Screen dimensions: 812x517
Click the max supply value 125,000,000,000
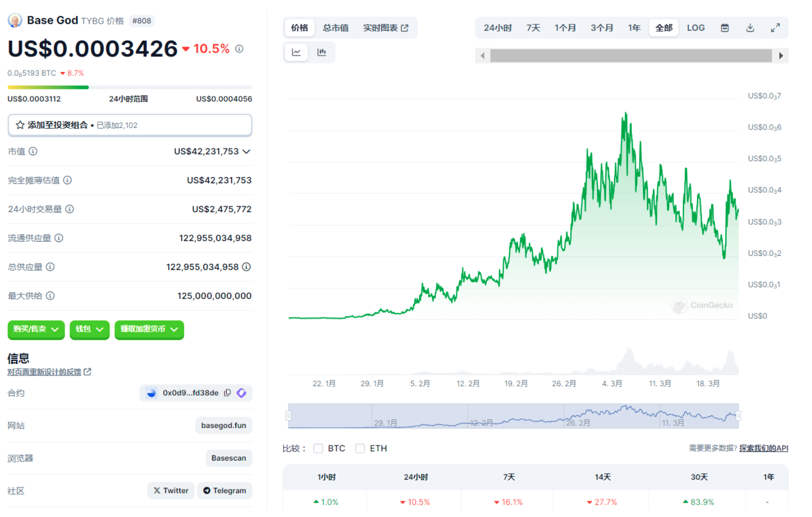[214, 296]
